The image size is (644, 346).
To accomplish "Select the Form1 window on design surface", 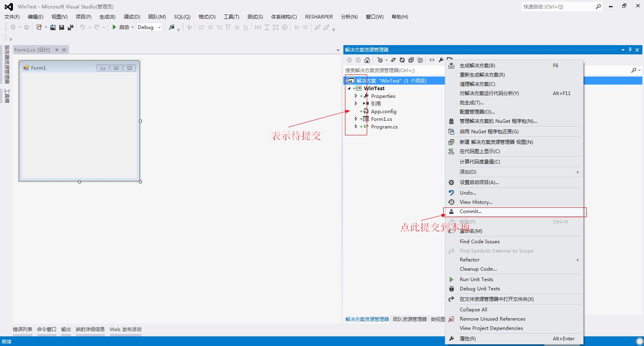I will 79,121.
